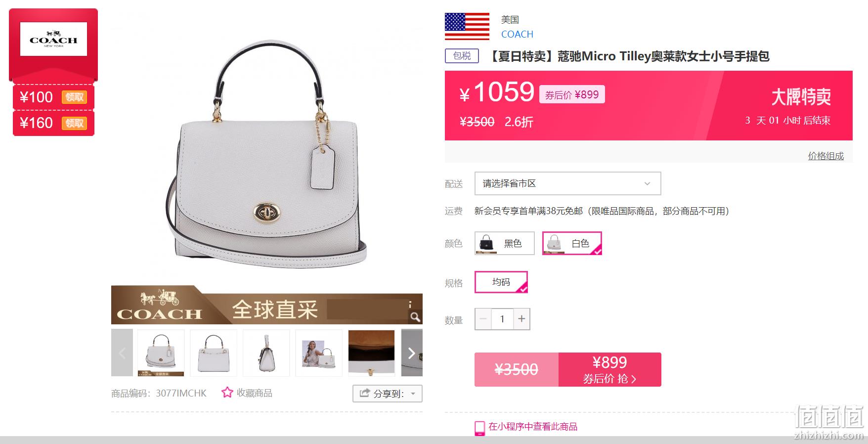Open the COACH brand link

click(517, 34)
